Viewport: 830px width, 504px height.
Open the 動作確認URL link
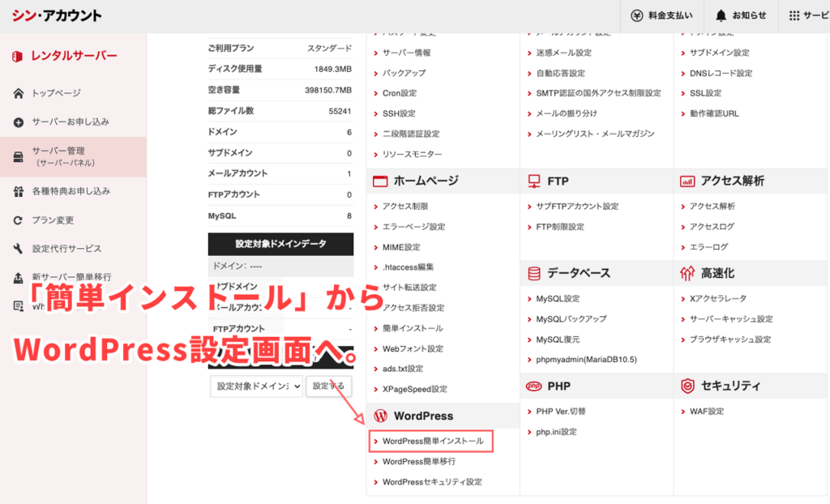tap(714, 113)
